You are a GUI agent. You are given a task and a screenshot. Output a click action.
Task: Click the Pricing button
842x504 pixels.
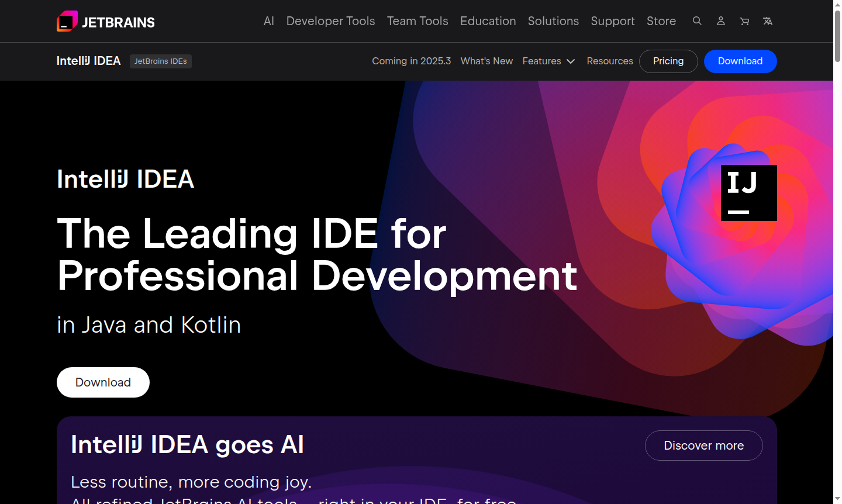[x=668, y=61]
